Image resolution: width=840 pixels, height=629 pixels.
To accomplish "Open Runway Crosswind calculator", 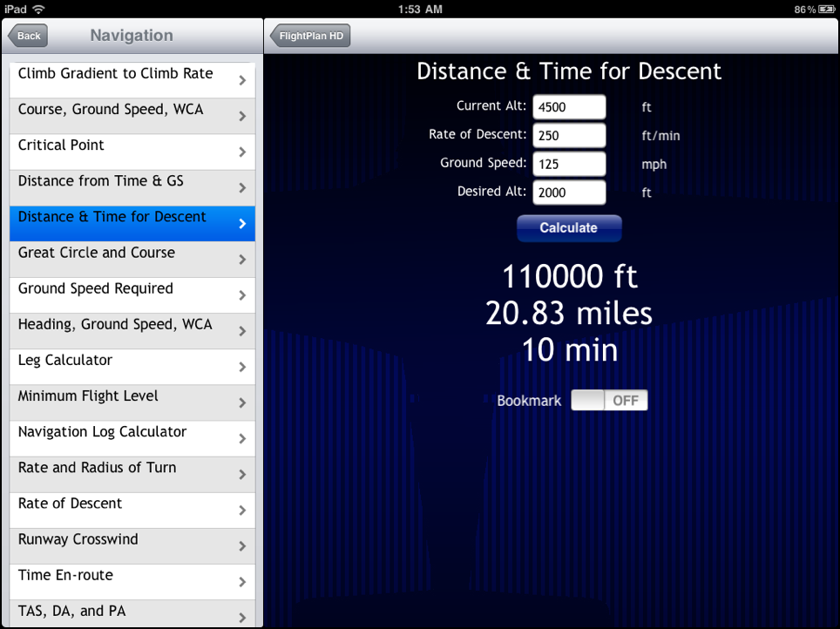I will (131, 544).
